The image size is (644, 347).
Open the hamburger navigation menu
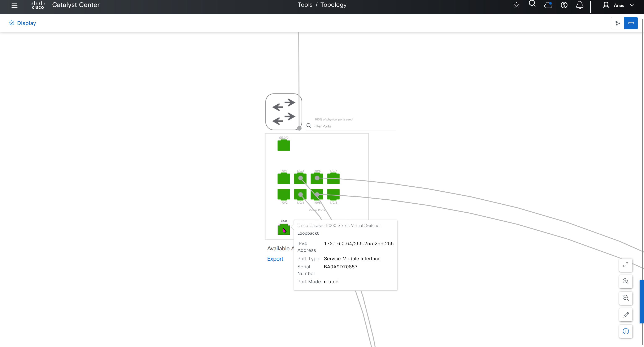(14, 5)
